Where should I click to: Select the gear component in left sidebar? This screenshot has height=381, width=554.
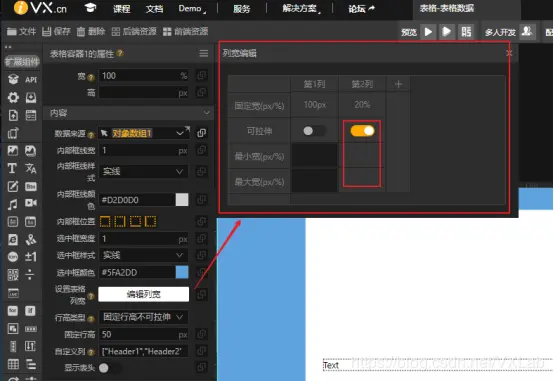13,97
